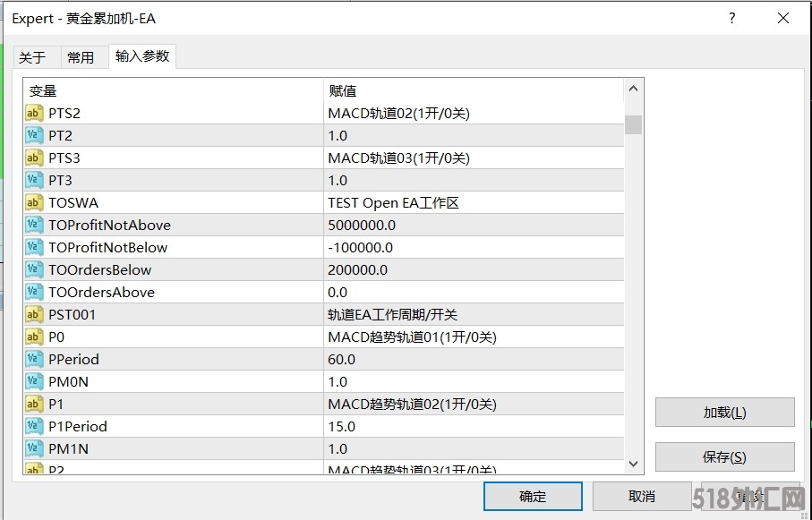The width and height of the screenshot is (812, 520).
Task: Click the 取消 button
Action: [x=641, y=496]
